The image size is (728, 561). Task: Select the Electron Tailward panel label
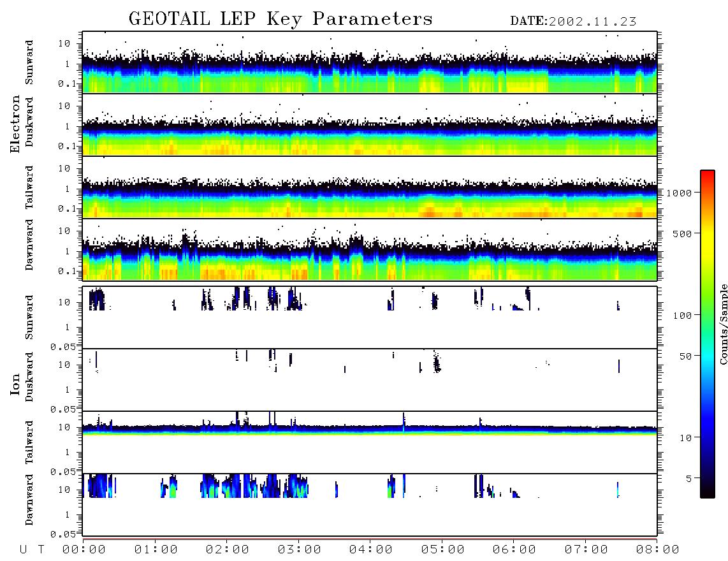click(29, 187)
